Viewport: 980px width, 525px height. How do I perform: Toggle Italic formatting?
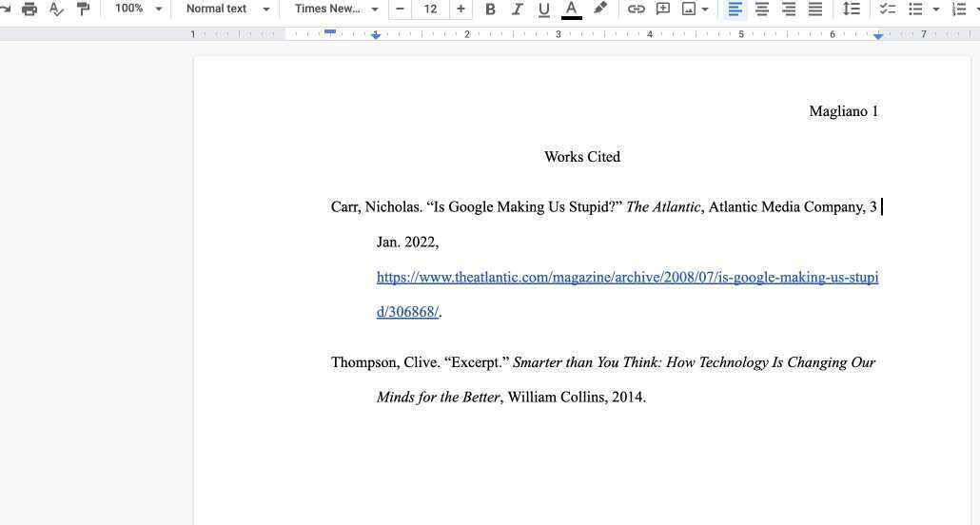[x=517, y=9]
